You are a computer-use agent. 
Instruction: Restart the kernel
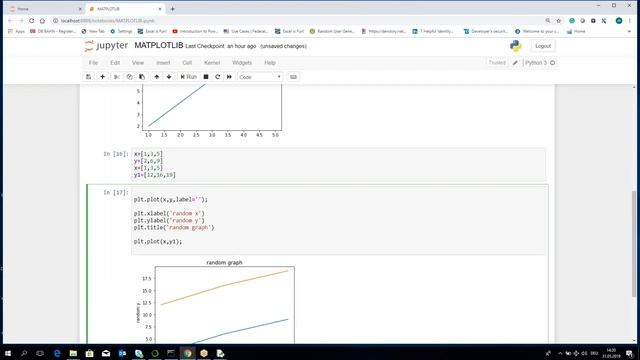coord(218,77)
